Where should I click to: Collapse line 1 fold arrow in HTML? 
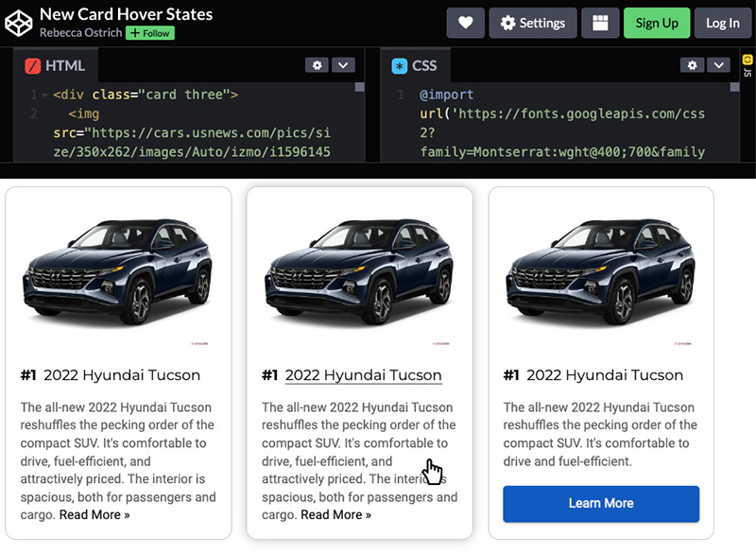pos(44,95)
